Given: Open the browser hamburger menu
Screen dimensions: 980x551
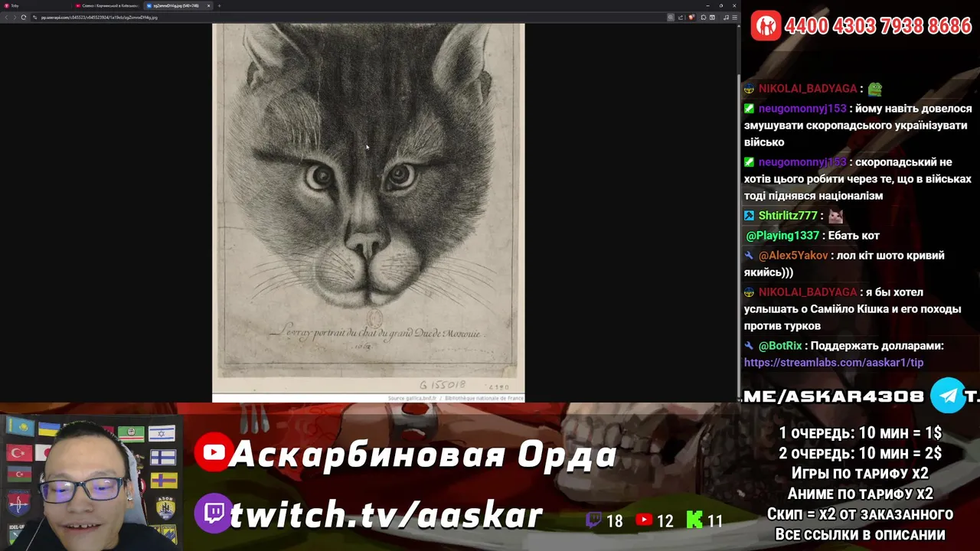Looking at the screenshot, I should tap(735, 17).
